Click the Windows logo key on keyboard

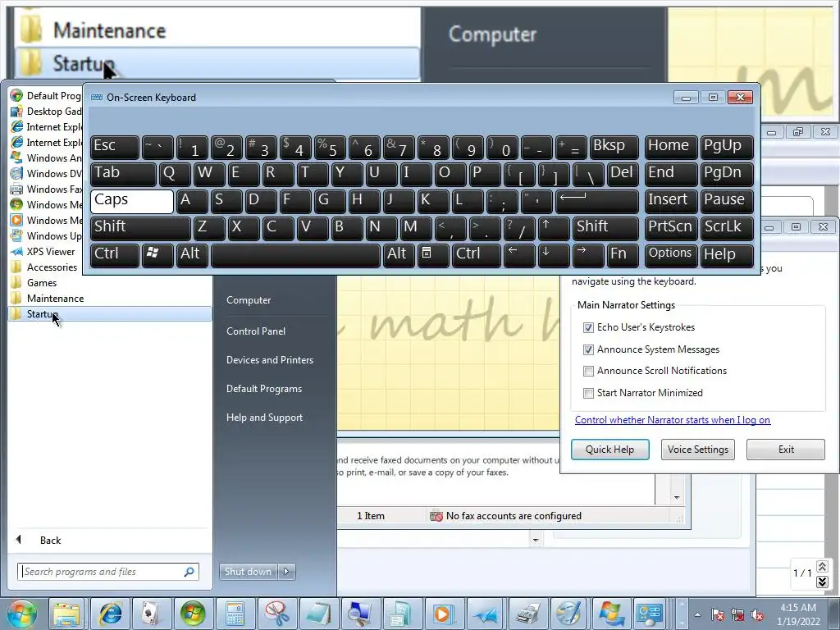[157, 255]
